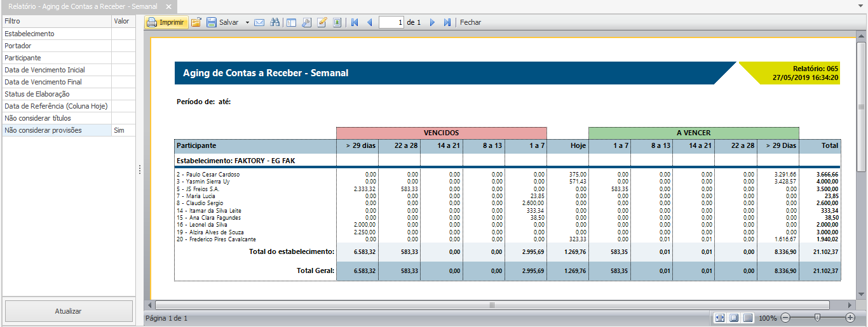Click the zoom slider handle
The image size is (868, 327).
[x=817, y=317]
